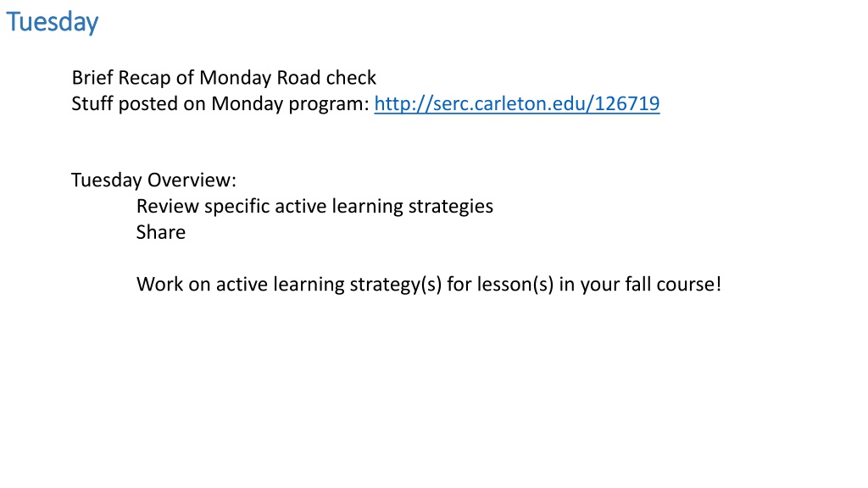Click the word strategies in Review line
Viewport: 868px width, 488px height.
point(451,207)
